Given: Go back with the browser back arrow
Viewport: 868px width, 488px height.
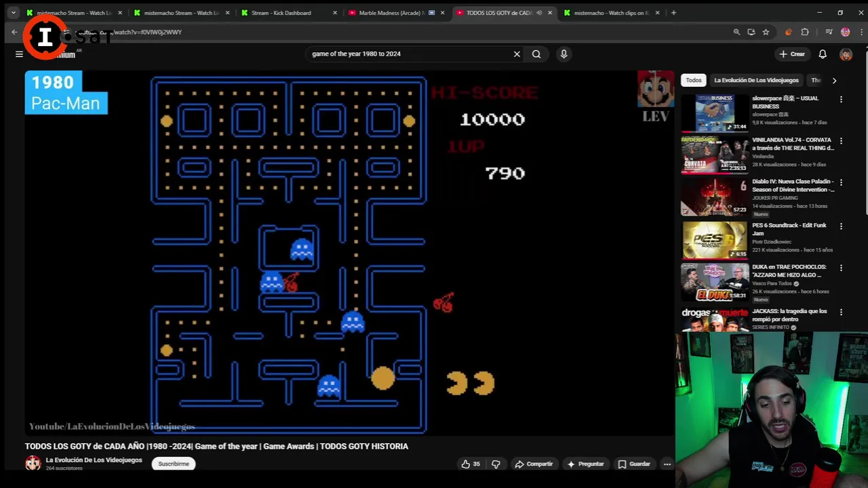Looking at the screenshot, I should [14, 32].
